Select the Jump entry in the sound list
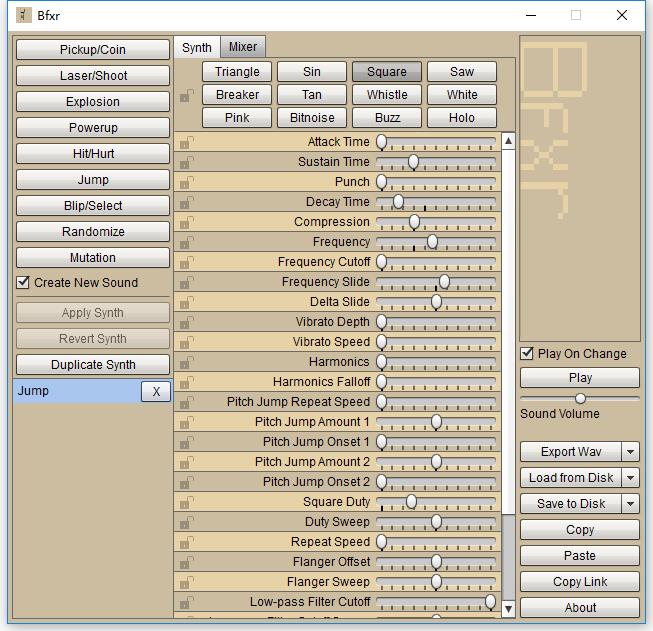Image resolution: width=653 pixels, height=631 pixels. [x=77, y=391]
